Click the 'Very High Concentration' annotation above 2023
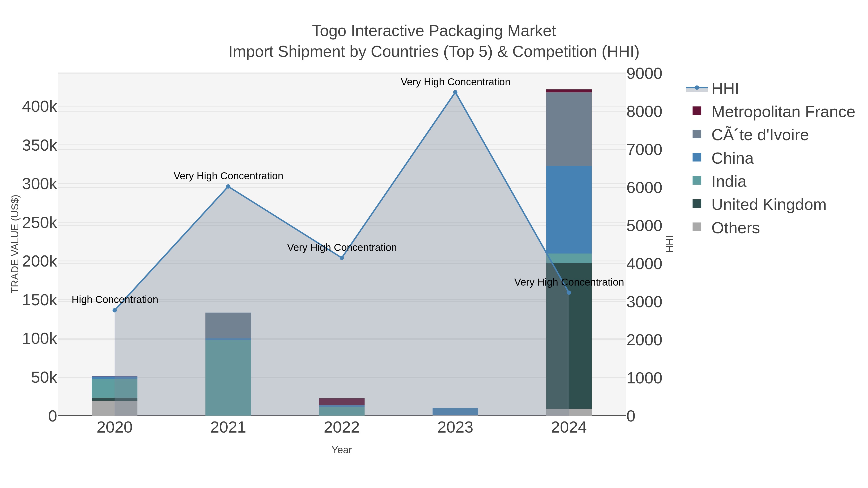This screenshot has height=488, width=868. (x=455, y=82)
